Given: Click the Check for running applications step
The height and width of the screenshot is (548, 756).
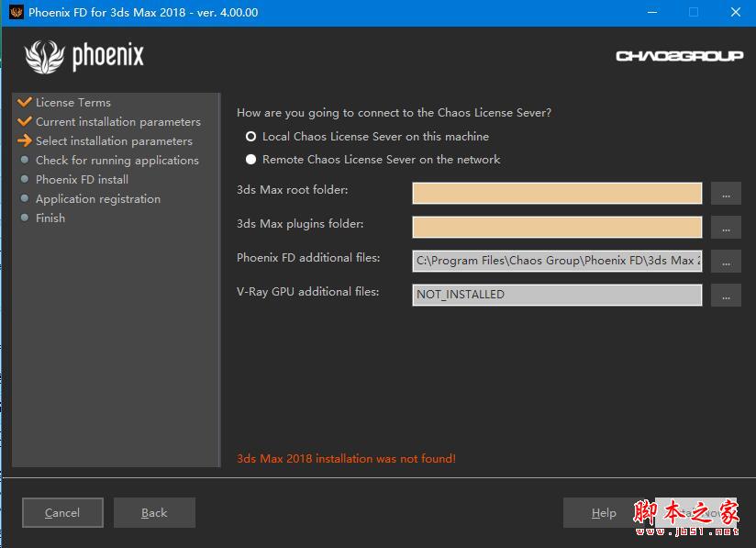Looking at the screenshot, I should click(x=117, y=160).
